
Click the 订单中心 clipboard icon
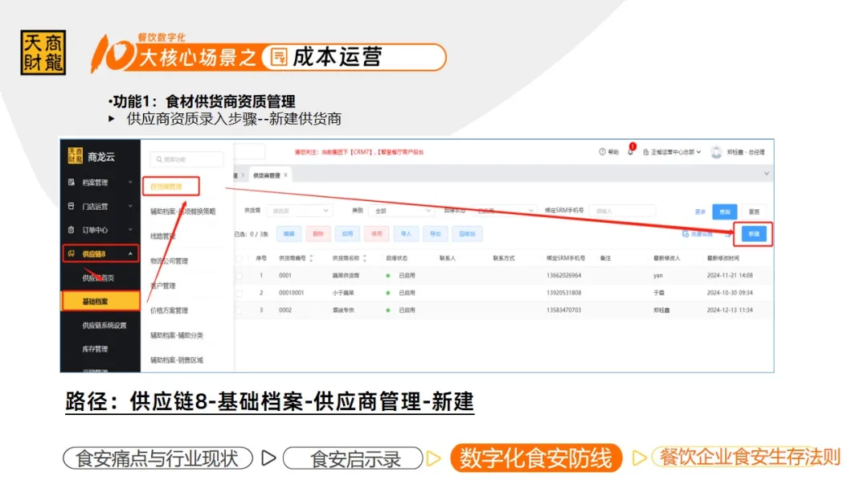[72, 230]
